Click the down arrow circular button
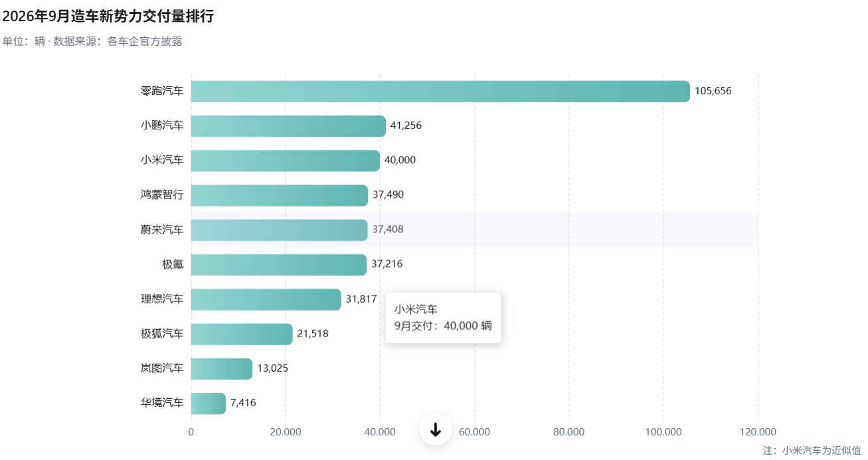 (x=436, y=429)
